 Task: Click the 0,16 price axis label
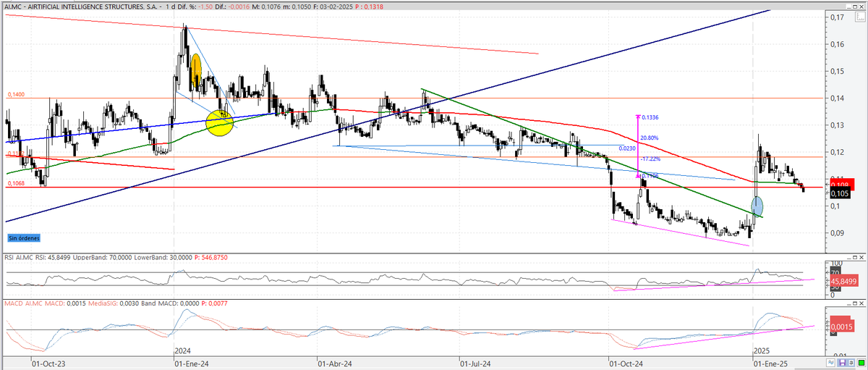click(x=839, y=44)
